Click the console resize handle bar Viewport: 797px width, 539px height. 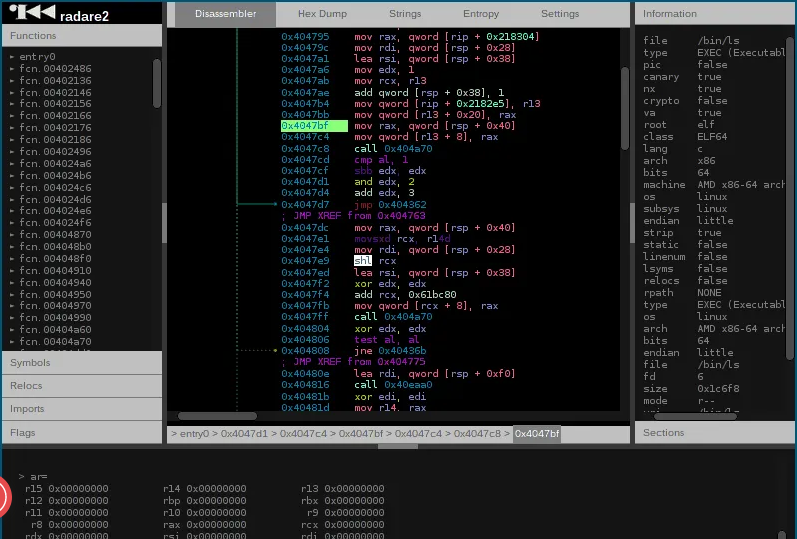(x=398, y=446)
